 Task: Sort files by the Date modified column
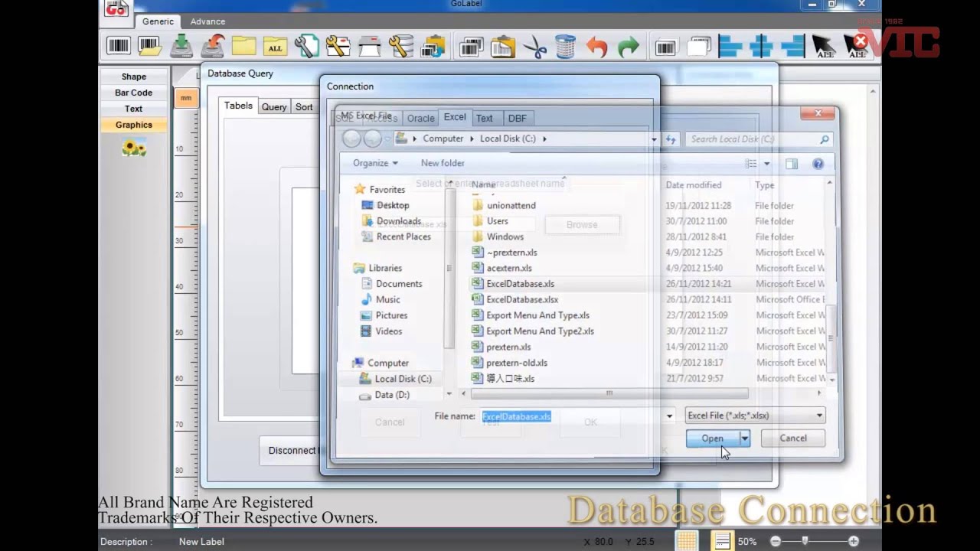pos(694,185)
